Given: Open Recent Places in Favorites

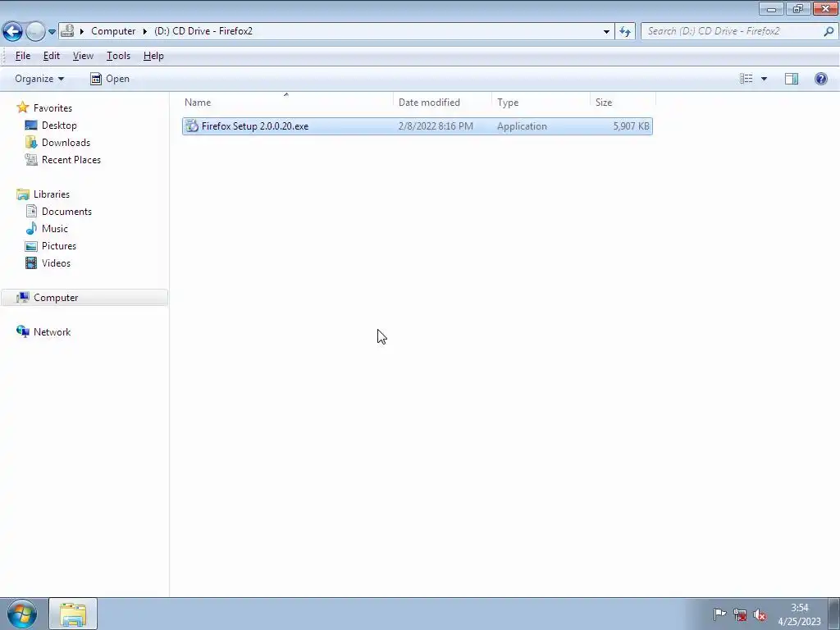Looking at the screenshot, I should 71,160.
